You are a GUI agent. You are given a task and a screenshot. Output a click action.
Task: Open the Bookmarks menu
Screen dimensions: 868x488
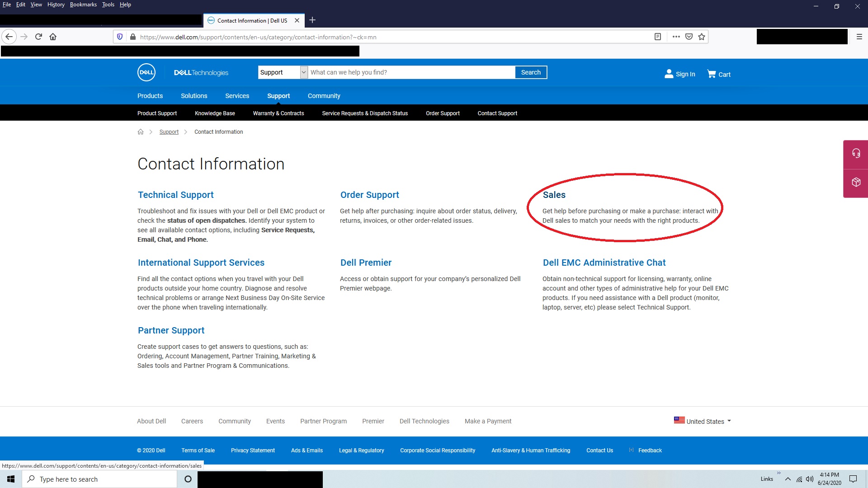point(83,5)
